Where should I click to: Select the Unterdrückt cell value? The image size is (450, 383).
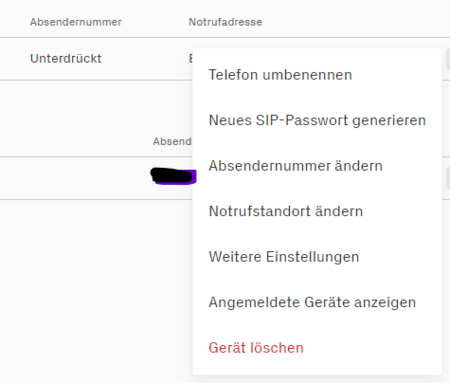tap(66, 58)
